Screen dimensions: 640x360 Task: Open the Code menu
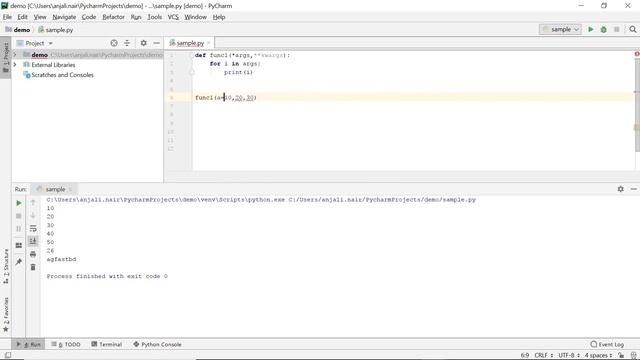[x=89, y=17]
